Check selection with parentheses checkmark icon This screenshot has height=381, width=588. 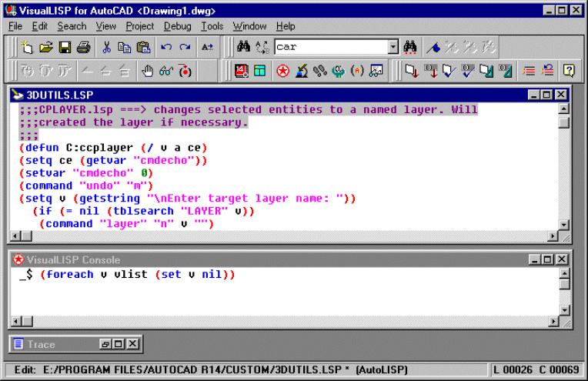[x=468, y=71]
